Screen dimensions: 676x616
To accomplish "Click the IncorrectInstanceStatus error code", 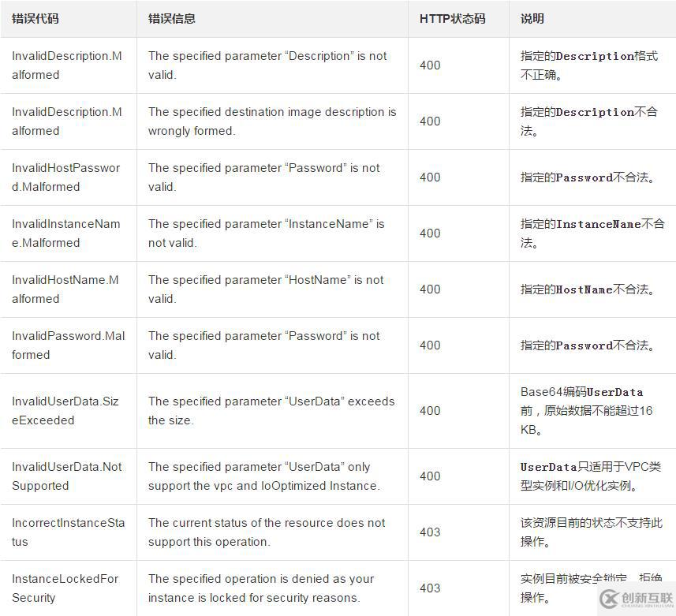I will pyautogui.click(x=69, y=532).
